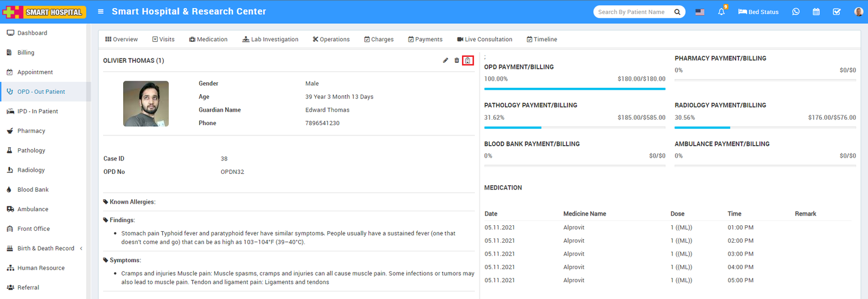Click the Bed Status button
The image size is (868, 299).
coord(758,12)
